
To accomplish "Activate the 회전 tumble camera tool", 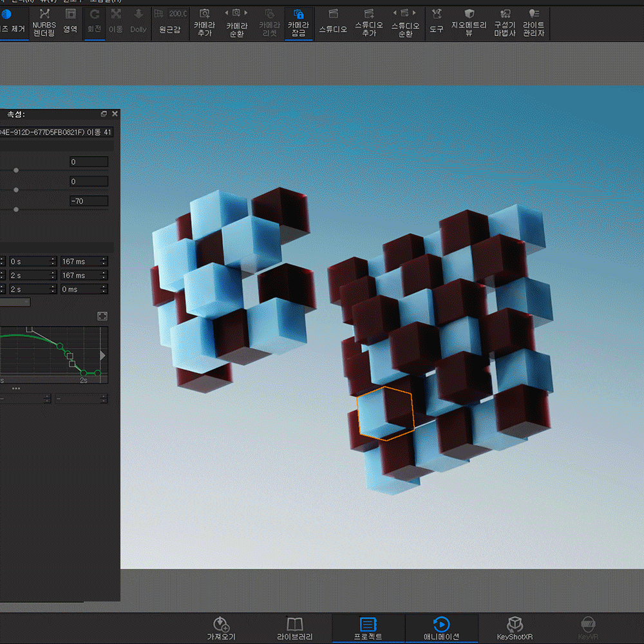I will point(95,23).
